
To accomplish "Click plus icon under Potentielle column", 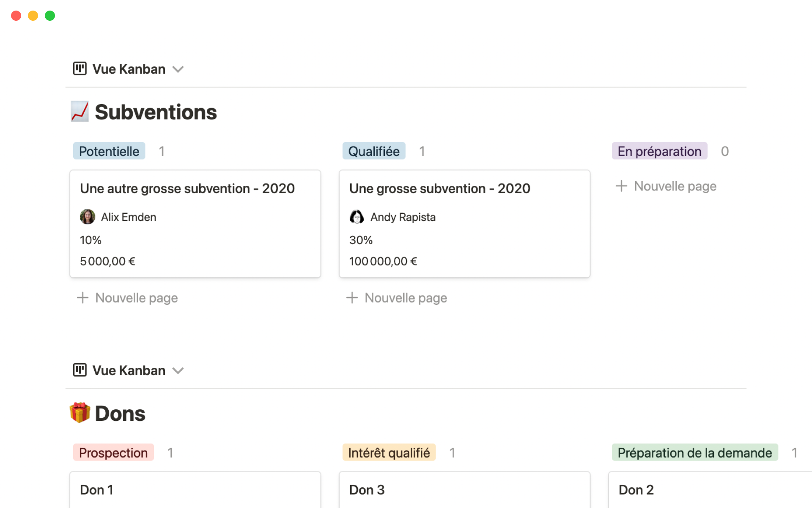I will tap(82, 298).
